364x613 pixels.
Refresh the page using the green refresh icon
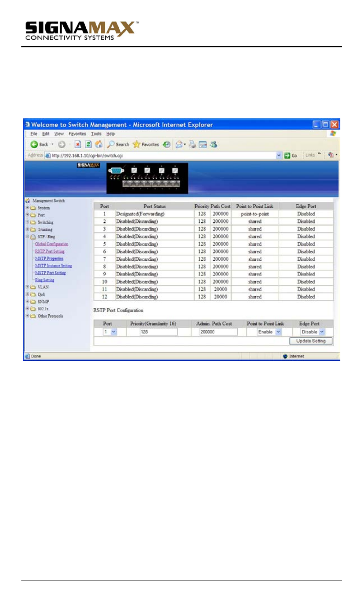[88, 144]
